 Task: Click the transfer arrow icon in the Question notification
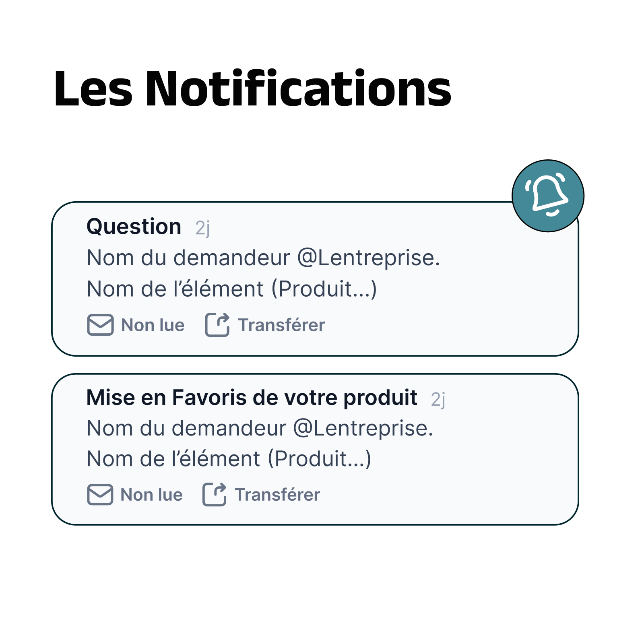point(217,324)
